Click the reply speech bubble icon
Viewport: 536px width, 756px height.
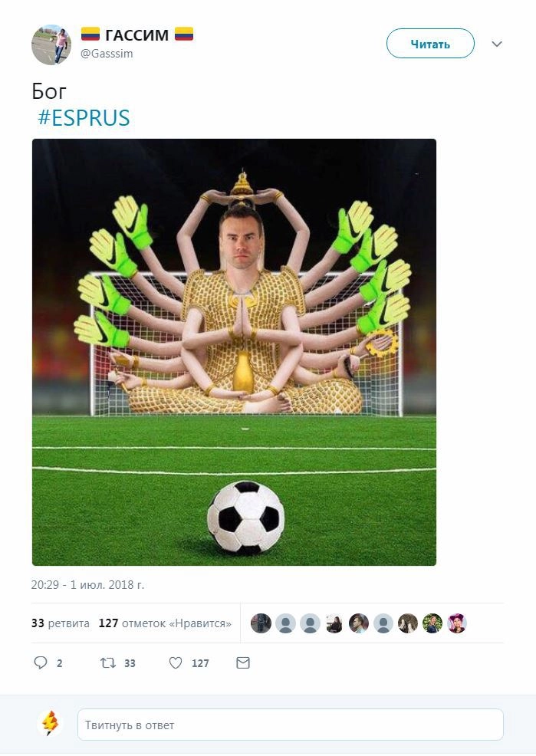point(41,662)
